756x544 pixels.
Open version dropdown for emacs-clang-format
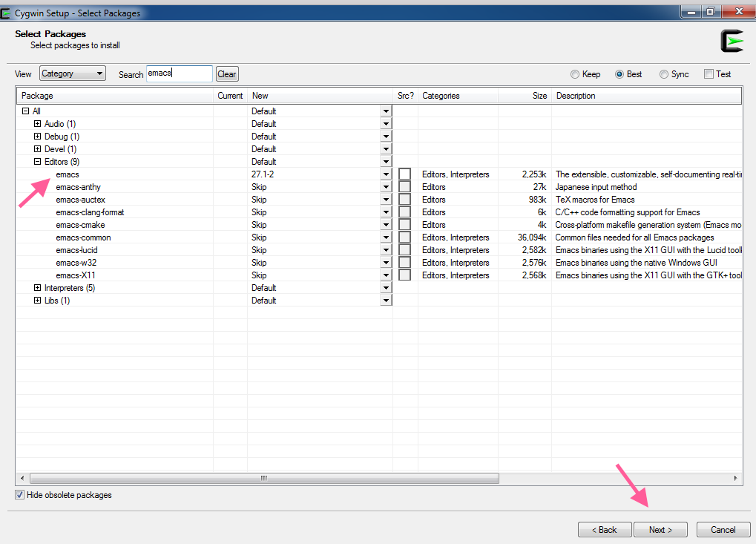click(386, 212)
